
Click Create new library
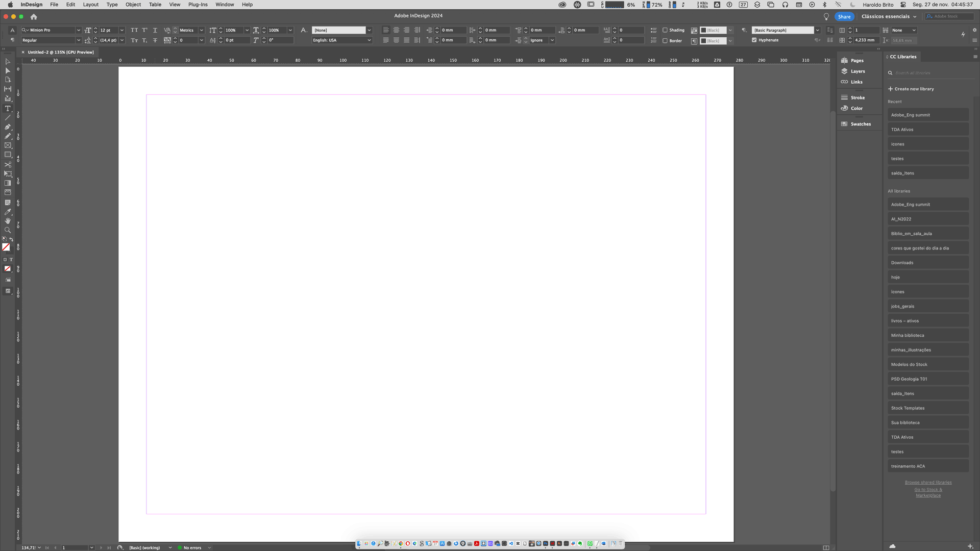pyautogui.click(x=911, y=89)
